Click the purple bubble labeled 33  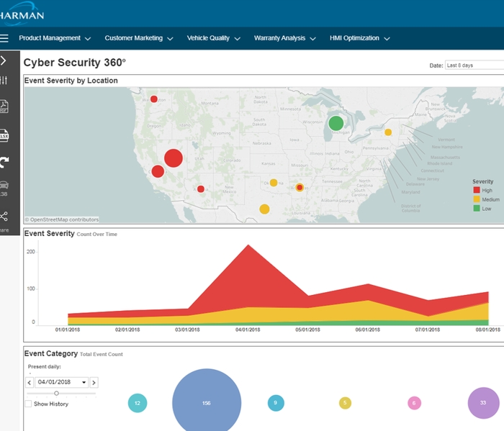[x=483, y=403]
